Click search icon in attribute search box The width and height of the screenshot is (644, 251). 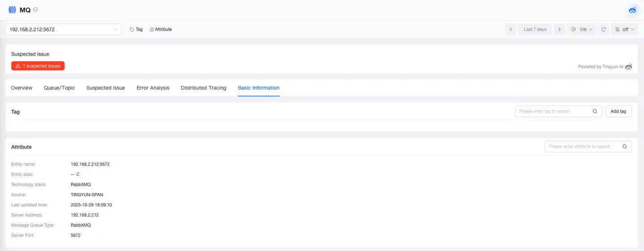tap(625, 146)
